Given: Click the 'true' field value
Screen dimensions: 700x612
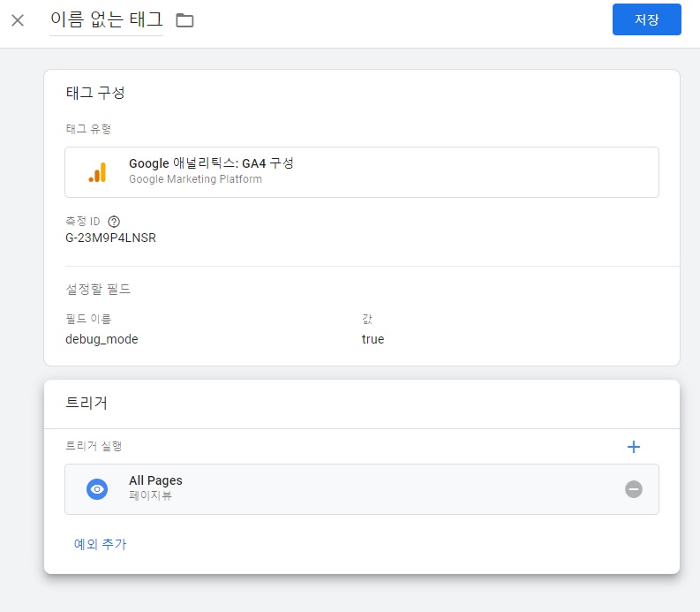Looking at the screenshot, I should [x=373, y=339].
